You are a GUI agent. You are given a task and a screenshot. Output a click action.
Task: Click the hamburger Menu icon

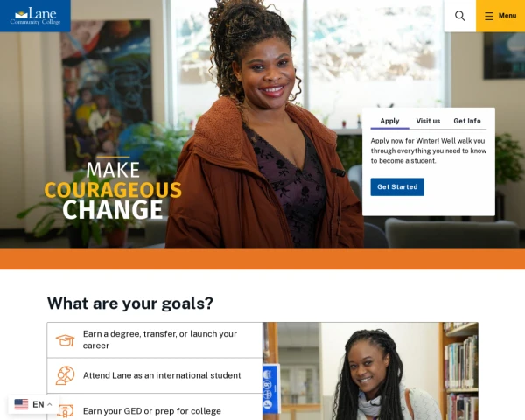489,16
